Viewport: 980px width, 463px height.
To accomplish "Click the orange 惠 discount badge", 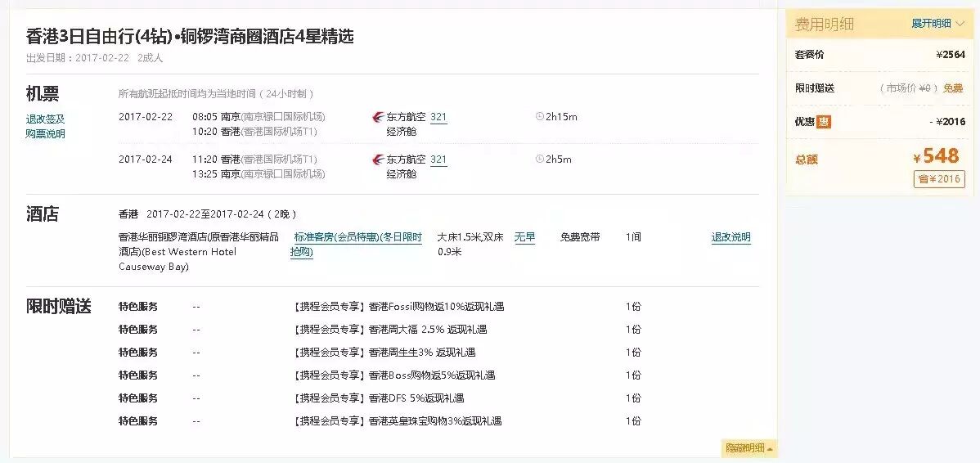I will point(825,122).
